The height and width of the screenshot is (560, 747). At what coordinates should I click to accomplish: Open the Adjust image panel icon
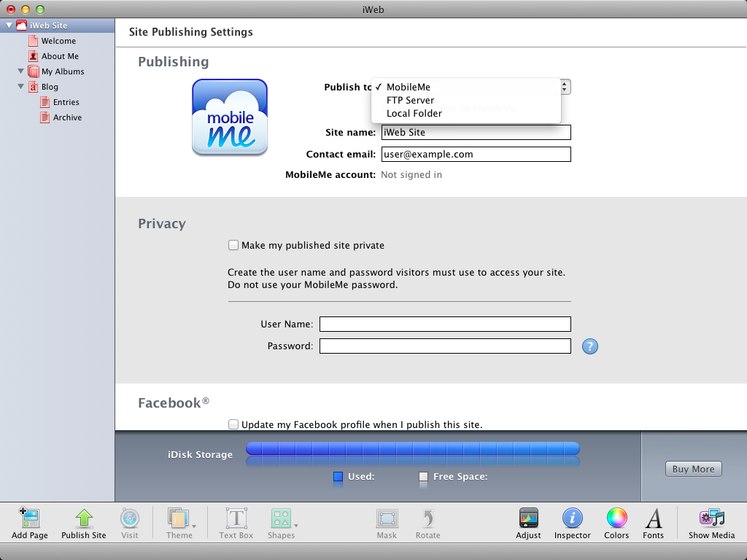(528, 518)
